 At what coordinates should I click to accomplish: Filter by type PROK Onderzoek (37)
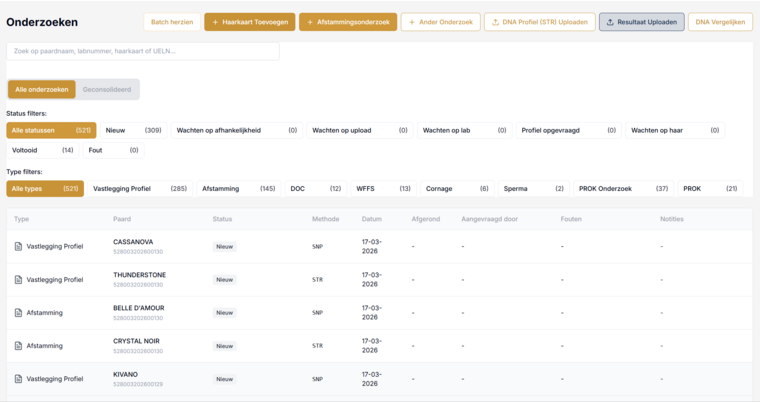(623, 189)
